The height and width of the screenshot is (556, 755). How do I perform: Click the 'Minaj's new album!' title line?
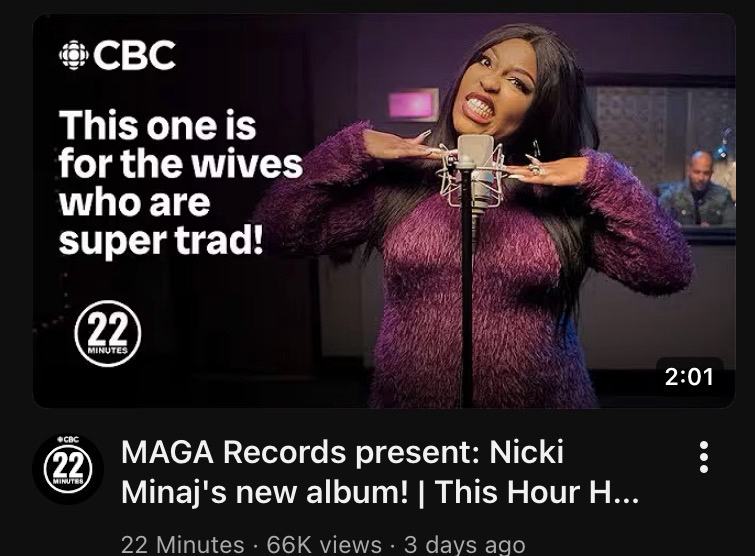[265, 492]
